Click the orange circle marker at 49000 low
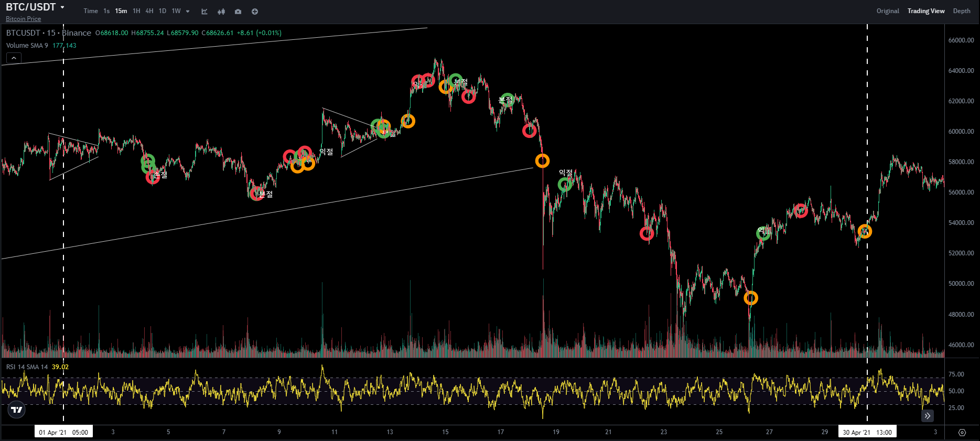 tap(751, 298)
